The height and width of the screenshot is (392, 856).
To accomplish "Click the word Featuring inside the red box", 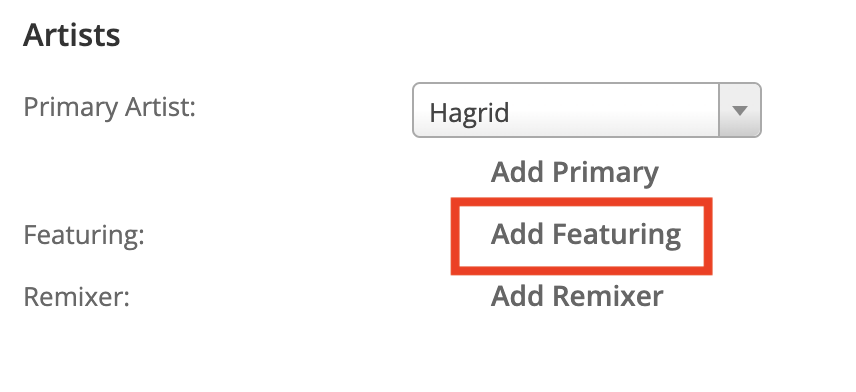I will [616, 236].
